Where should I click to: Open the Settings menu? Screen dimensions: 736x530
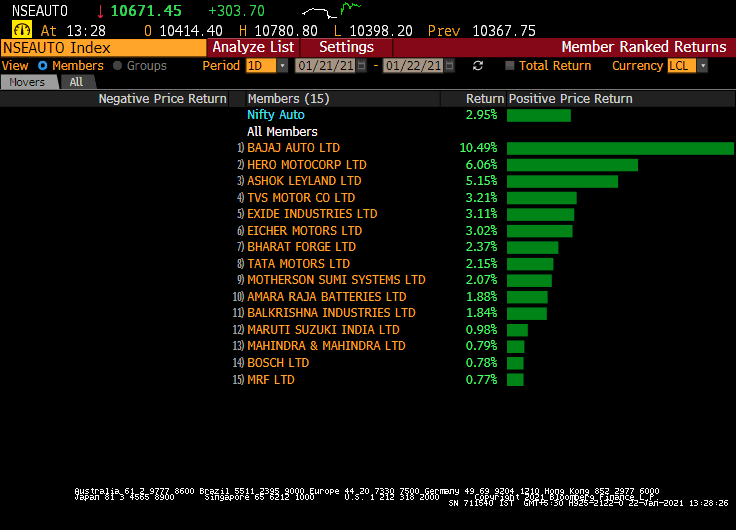pos(346,47)
